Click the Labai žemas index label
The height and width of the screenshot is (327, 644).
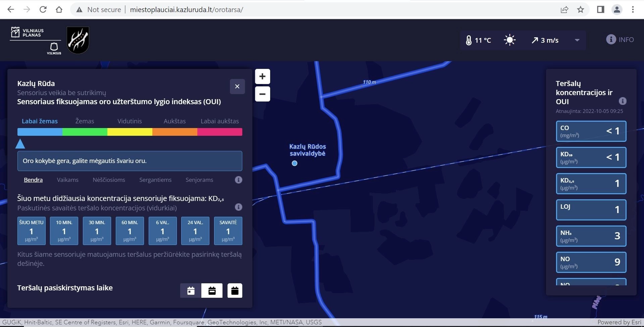click(x=40, y=121)
